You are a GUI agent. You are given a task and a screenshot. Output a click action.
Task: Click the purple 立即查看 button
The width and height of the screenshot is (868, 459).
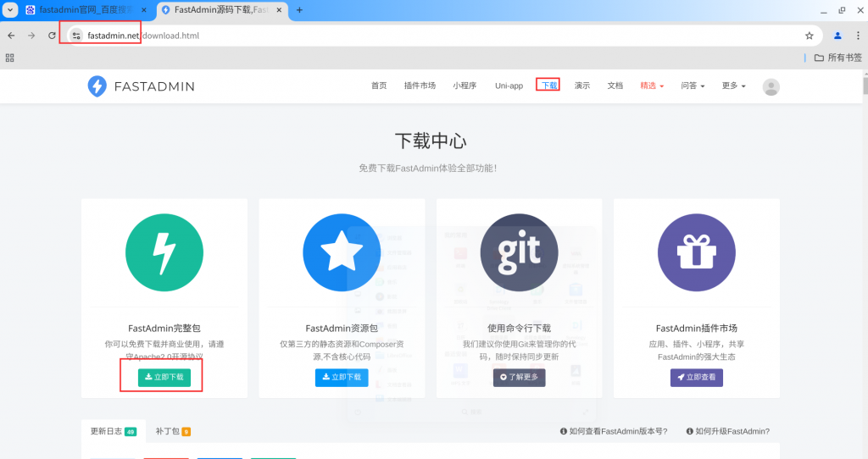(697, 377)
